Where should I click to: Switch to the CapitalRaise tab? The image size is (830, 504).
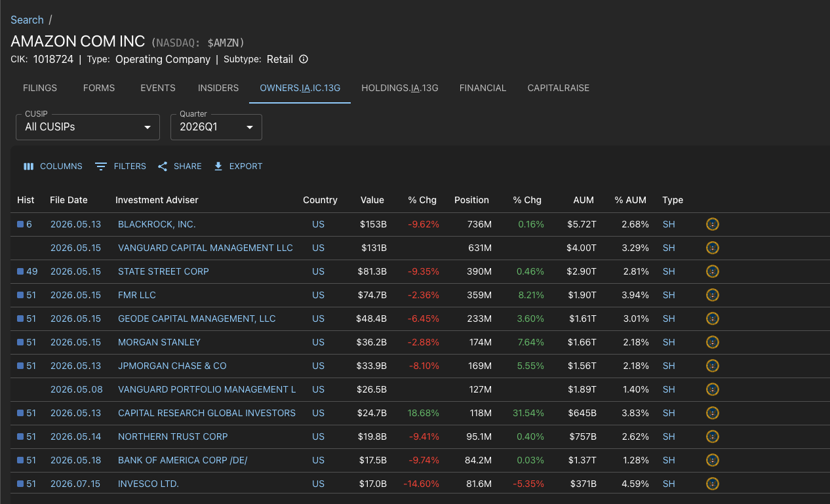click(559, 88)
